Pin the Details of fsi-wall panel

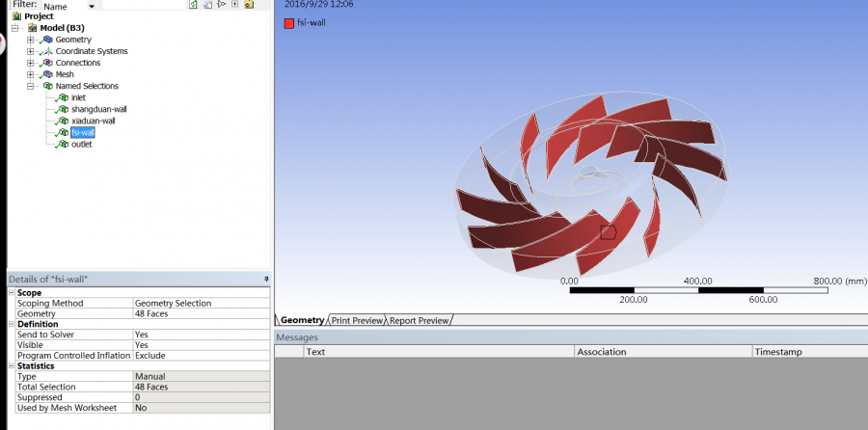[x=266, y=280]
